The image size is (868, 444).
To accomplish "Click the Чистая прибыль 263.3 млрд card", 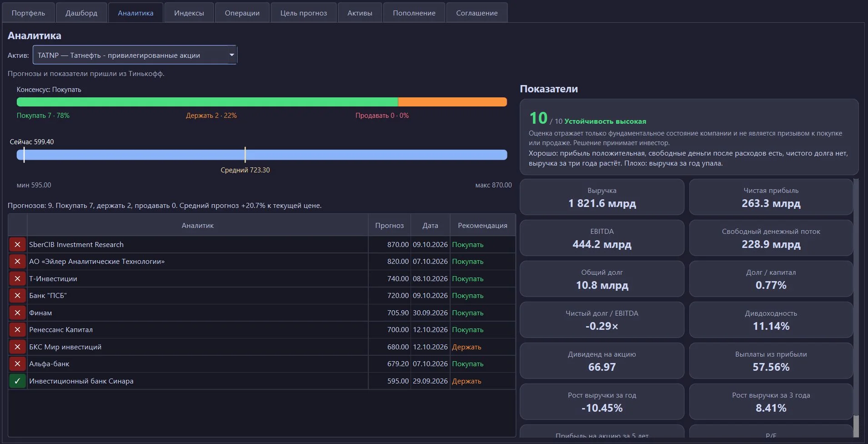I will click(x=771, y=197).
